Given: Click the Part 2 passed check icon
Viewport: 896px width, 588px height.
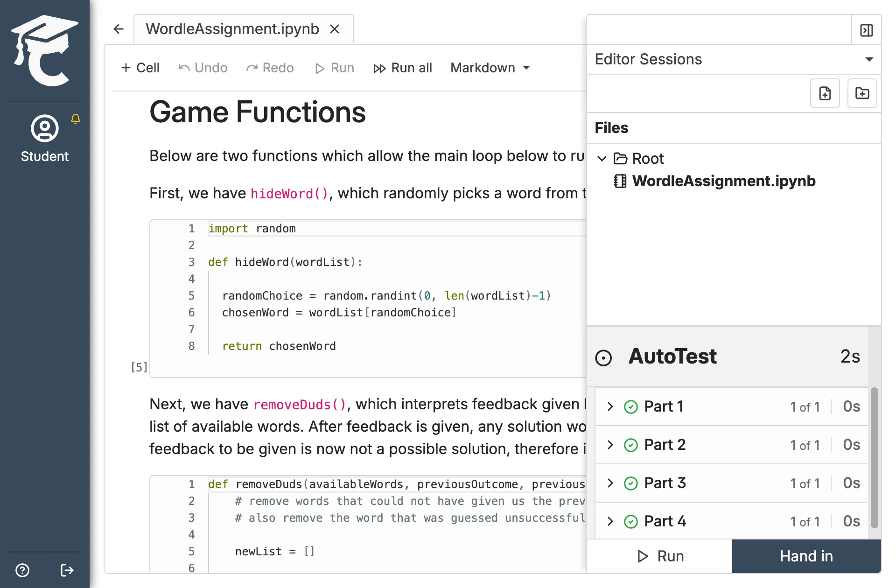Looking at the screenshot, I should coord(631,445).
